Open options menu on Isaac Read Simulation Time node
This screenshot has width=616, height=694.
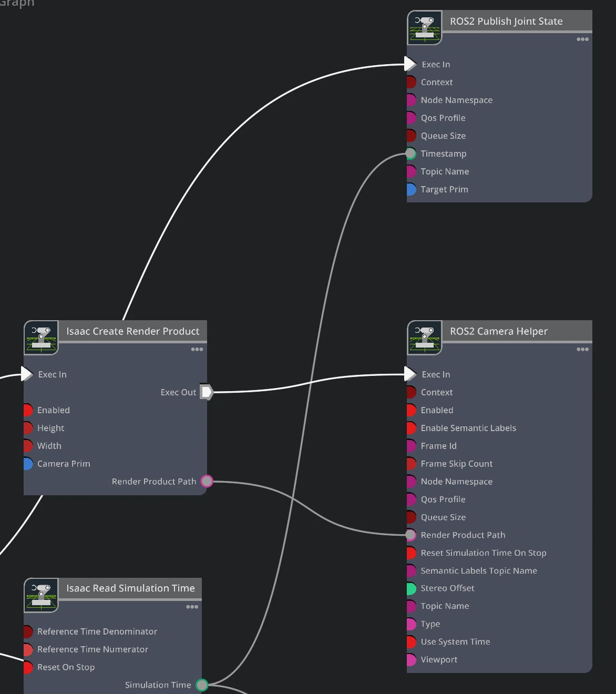tap(192, 607)
